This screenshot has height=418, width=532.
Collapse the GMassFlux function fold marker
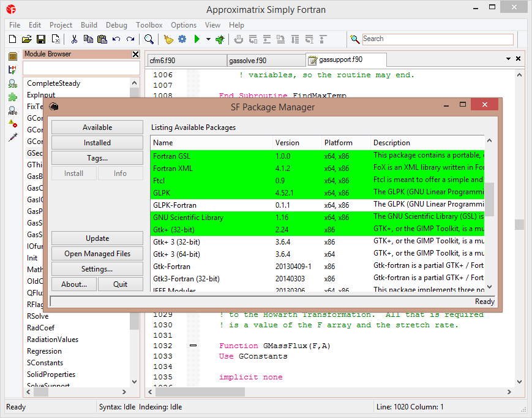[x=193, y=346]
